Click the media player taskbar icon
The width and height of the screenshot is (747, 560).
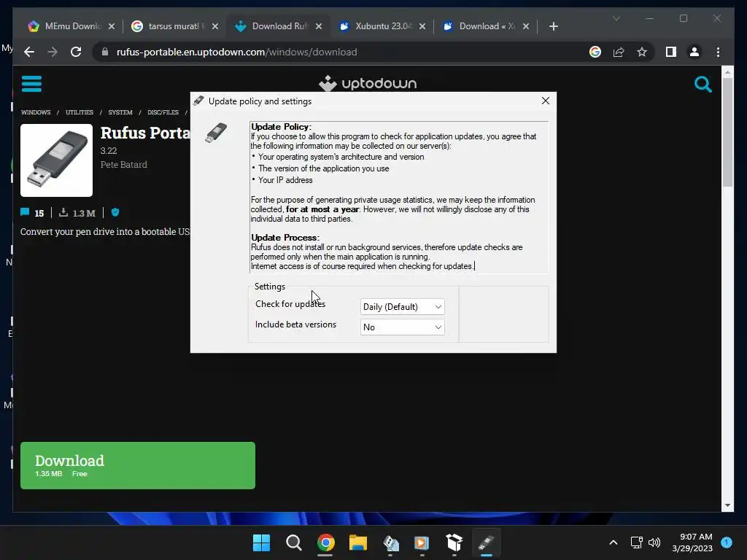pyautogui.click(x=422, y=542)
